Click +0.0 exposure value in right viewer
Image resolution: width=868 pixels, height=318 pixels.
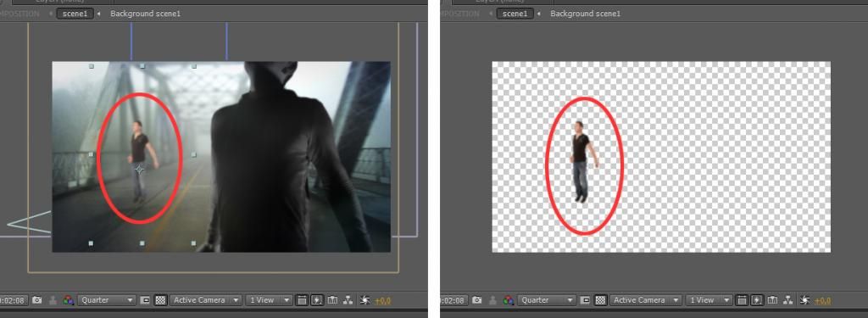coord(822,301)
